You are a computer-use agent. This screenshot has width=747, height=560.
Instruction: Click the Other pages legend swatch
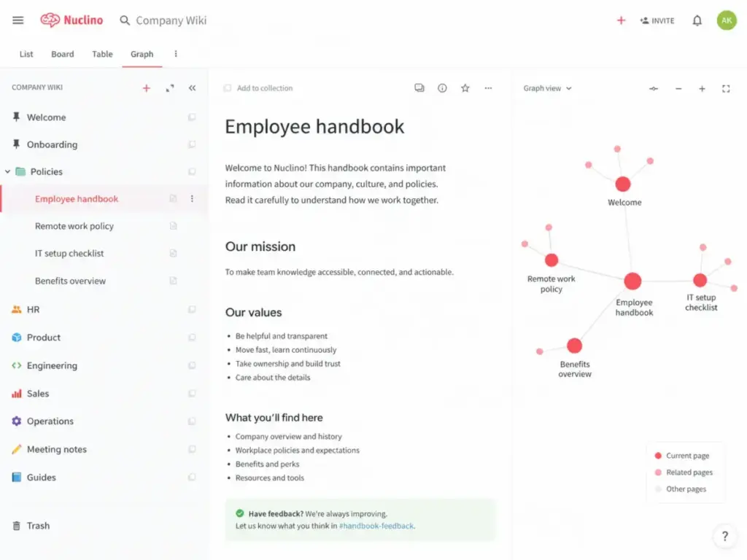(x=658, y=489)
